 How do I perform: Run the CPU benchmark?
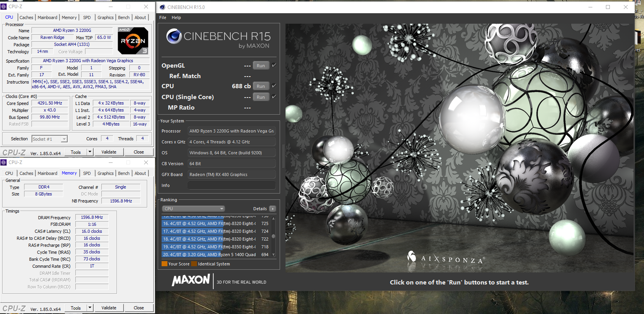click(261, 86)
